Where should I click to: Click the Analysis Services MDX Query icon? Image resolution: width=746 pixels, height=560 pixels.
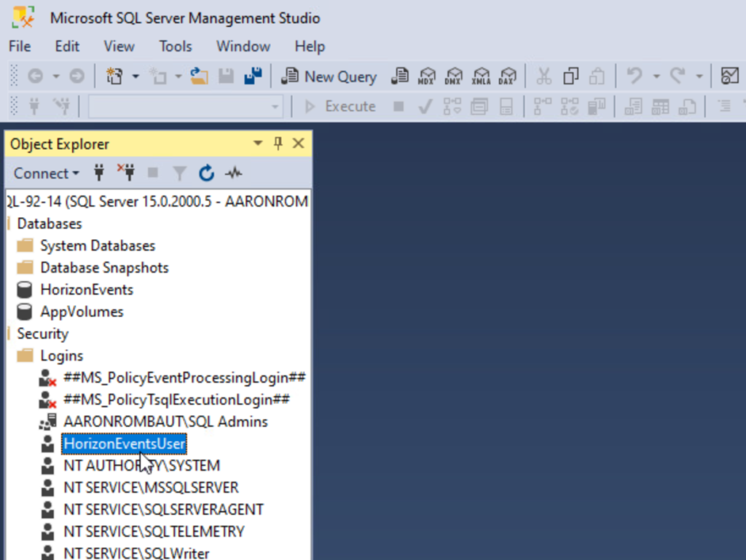(426, 76)
